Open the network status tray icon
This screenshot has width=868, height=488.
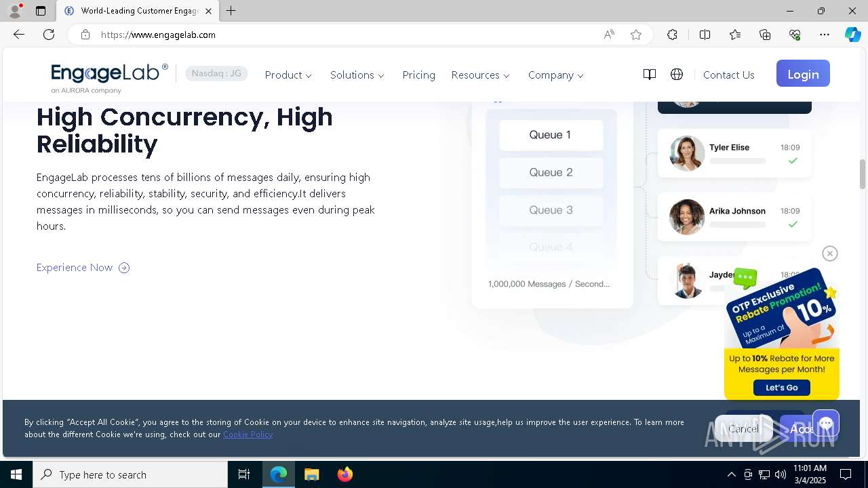[x=764, y=474]
